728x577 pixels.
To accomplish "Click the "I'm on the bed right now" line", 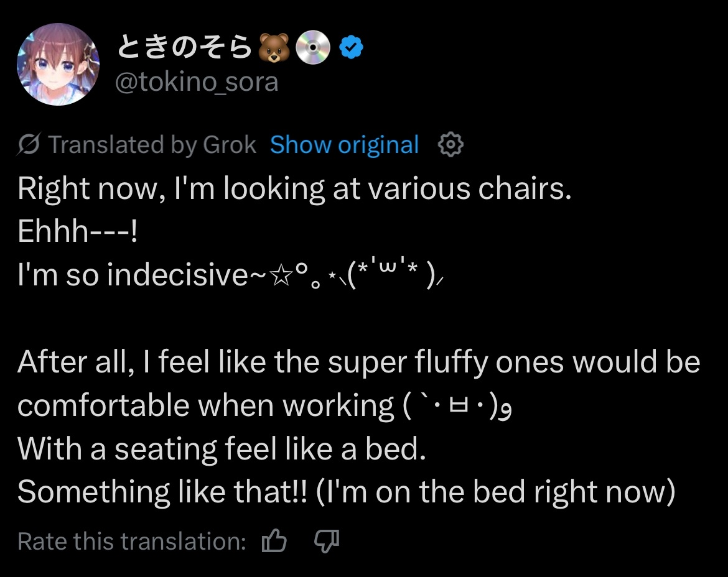I will point(495,492).
